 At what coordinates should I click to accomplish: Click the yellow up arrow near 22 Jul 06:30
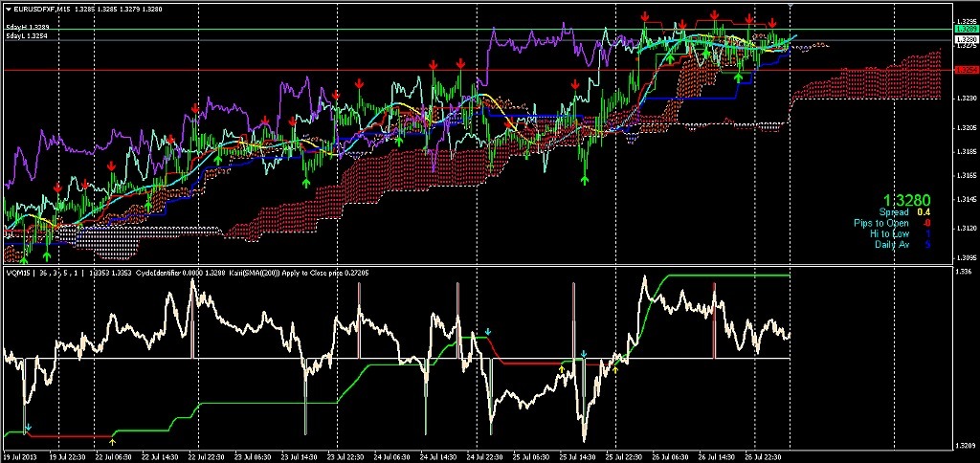pyautogui.click(x=113, y=441)
